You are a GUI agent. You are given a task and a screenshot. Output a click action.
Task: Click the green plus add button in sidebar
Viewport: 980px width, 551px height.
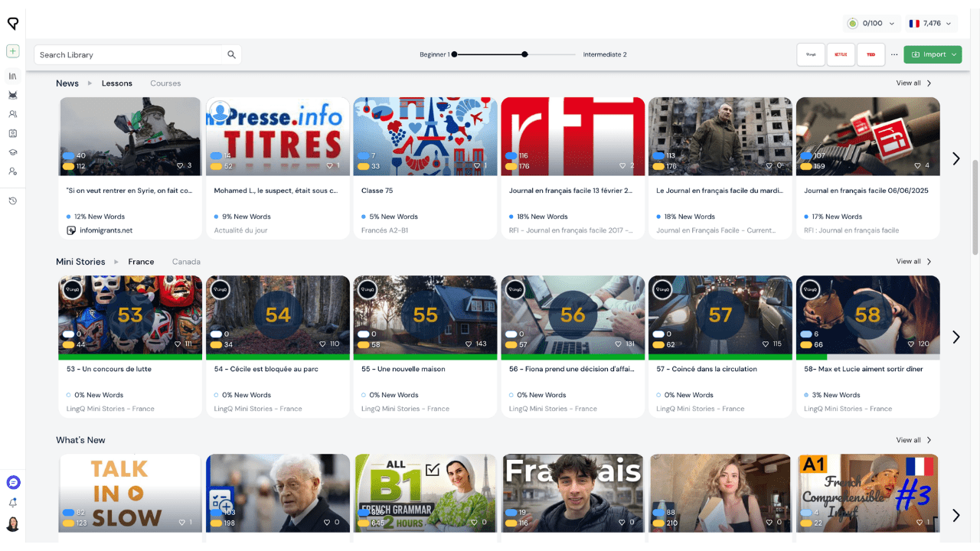[x=13, y=51]
